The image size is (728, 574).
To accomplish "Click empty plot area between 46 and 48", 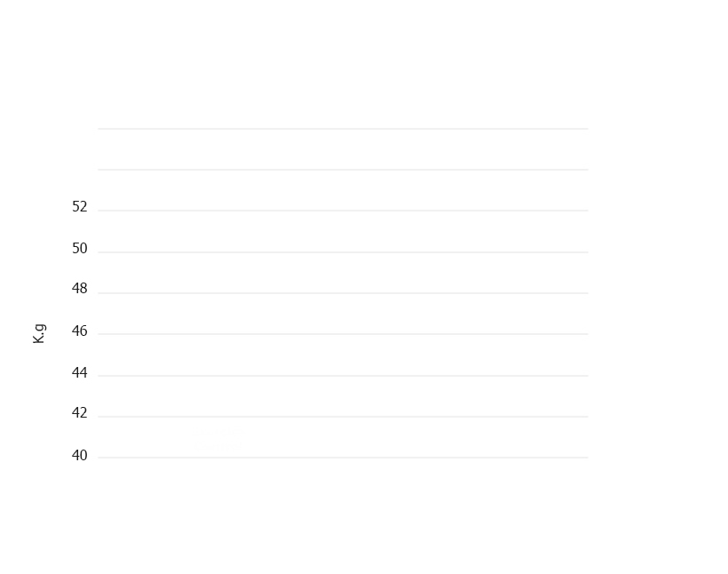I will coord(343,314).
